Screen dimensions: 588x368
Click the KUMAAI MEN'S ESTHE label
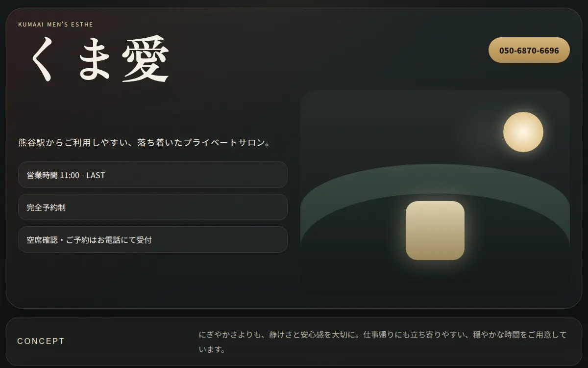click(x=55, y=25)
